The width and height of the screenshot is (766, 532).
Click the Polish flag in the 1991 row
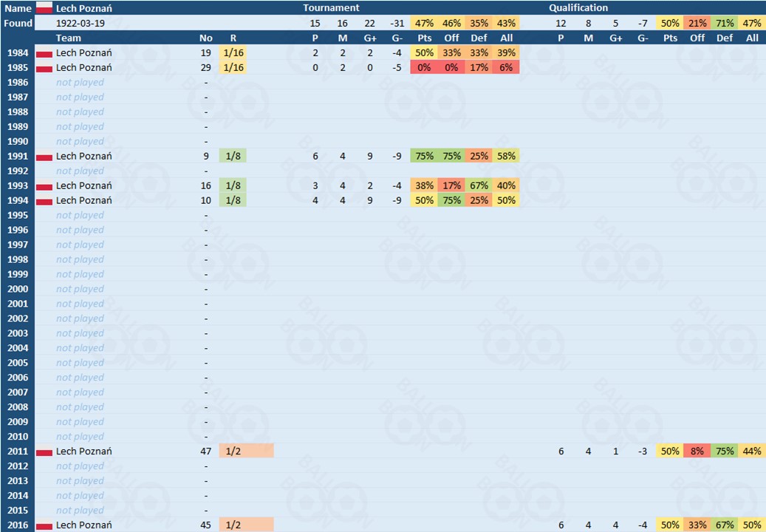[44, 157]
